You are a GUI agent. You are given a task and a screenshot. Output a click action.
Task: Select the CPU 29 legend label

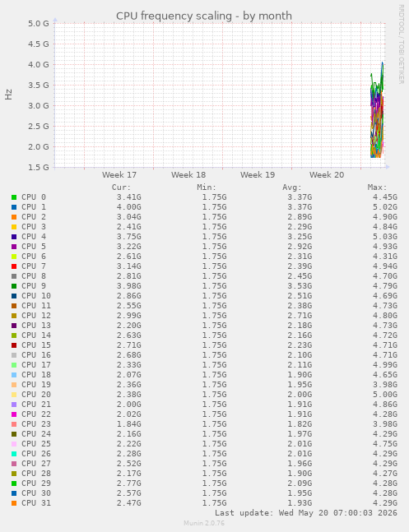pyautogui.click(x=36, y=483)
